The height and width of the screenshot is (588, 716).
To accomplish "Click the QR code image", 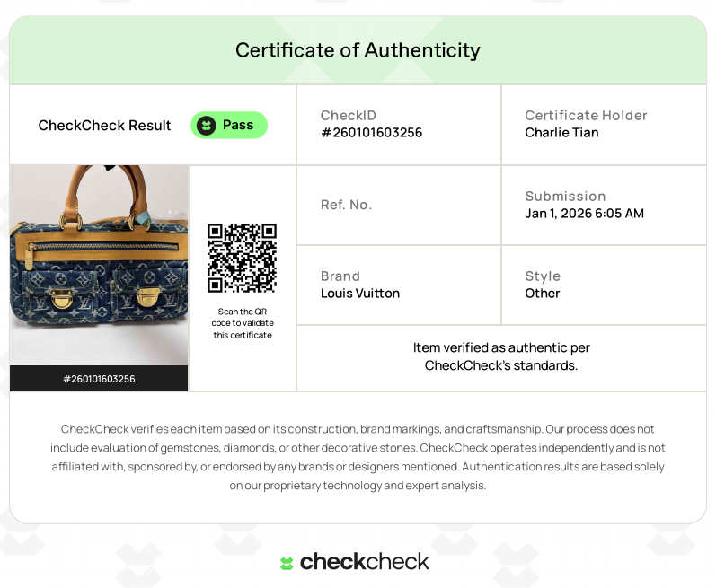I will click(x=242, y=258).
